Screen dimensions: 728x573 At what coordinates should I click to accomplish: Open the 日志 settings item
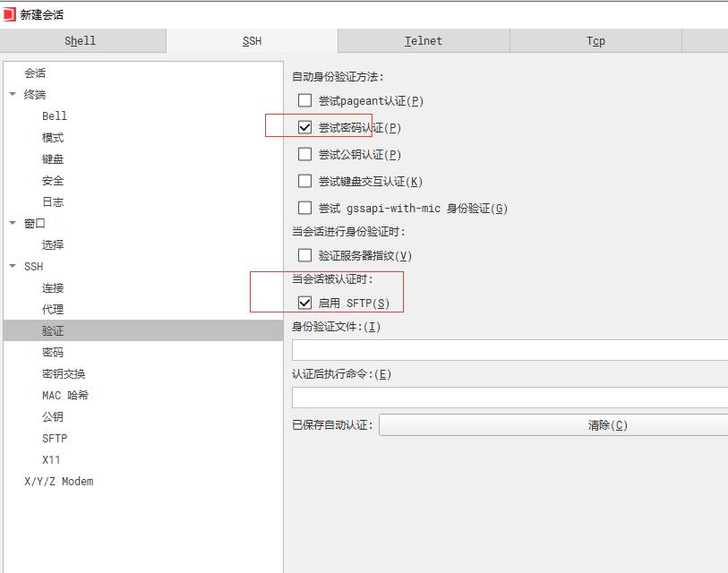coord(53,202)
